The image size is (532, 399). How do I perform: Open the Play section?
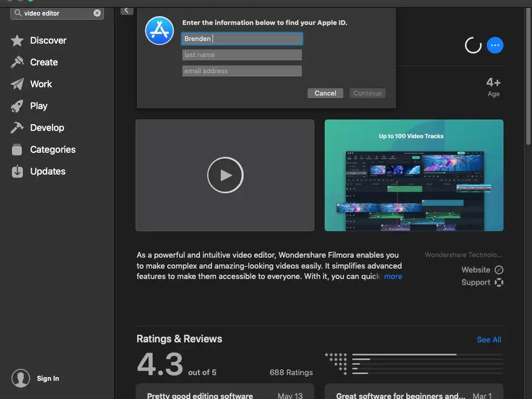click(x=38, y=106)
